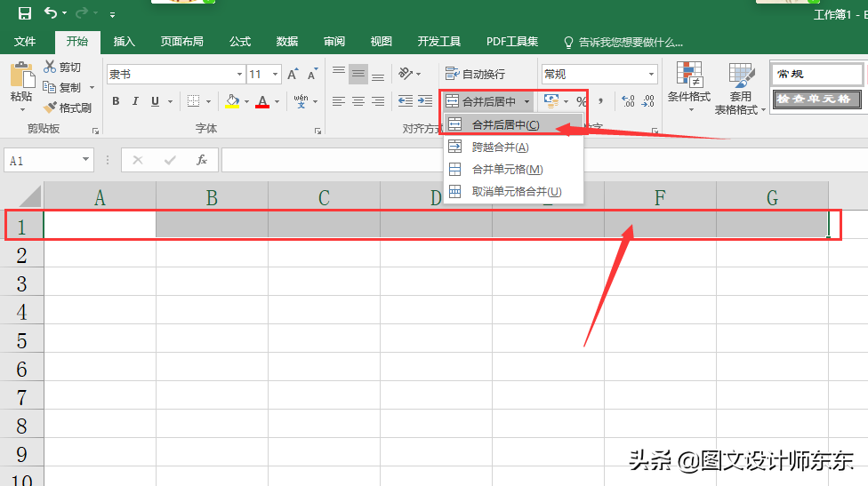
Task: Open the underline style dropdown arrow
Action: 170,102
